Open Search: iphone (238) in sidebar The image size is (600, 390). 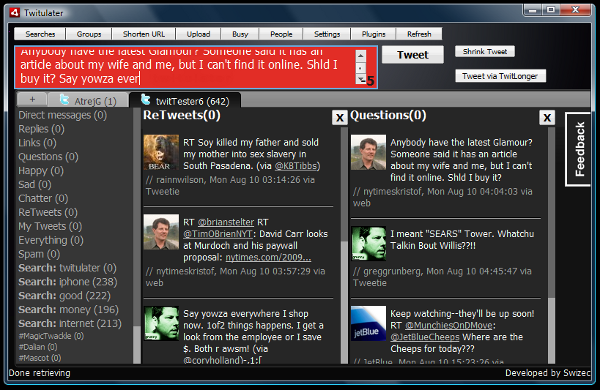point(68,282)
